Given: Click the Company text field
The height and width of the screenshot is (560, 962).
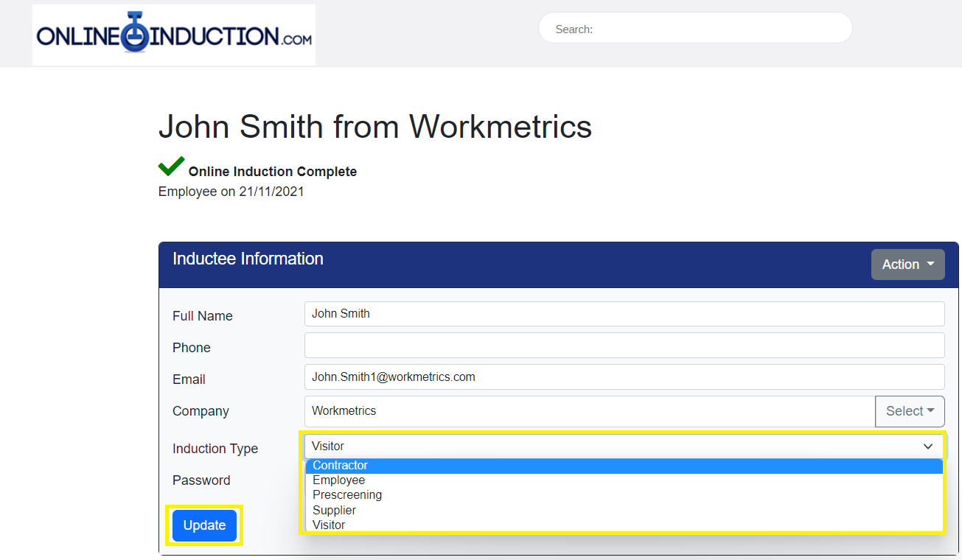Looking at the screenshot, I should (589, 411).
